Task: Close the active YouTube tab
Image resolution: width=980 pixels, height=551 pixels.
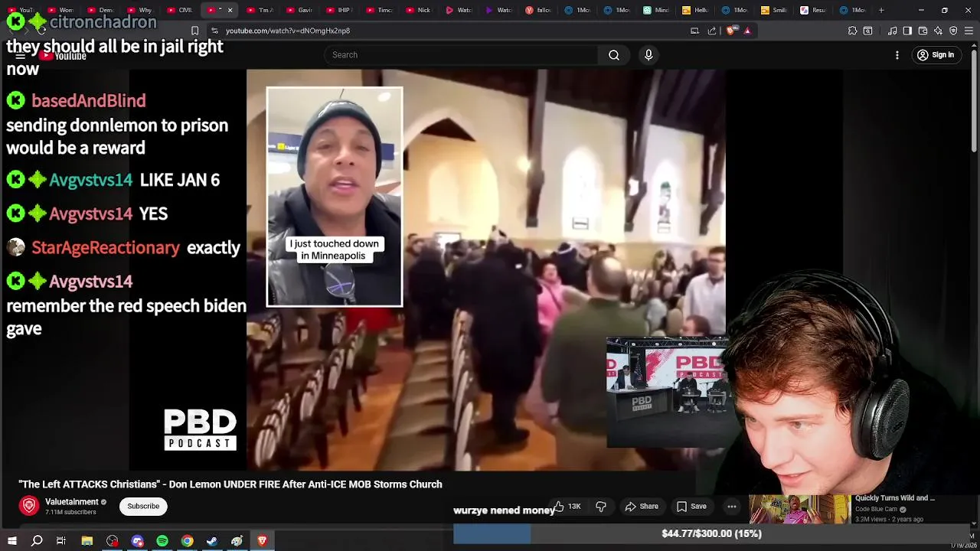Action: pos(230,10)
